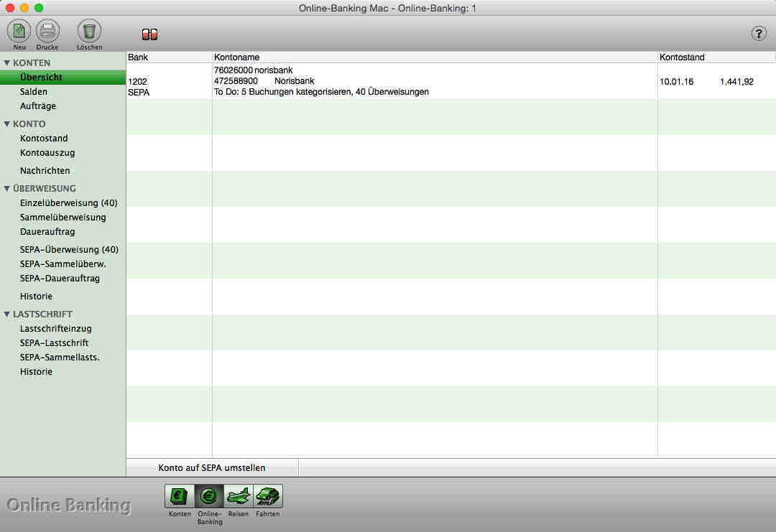Open help with question mark icon
Screen dimensions: 776x532
[x=758, y=34]
